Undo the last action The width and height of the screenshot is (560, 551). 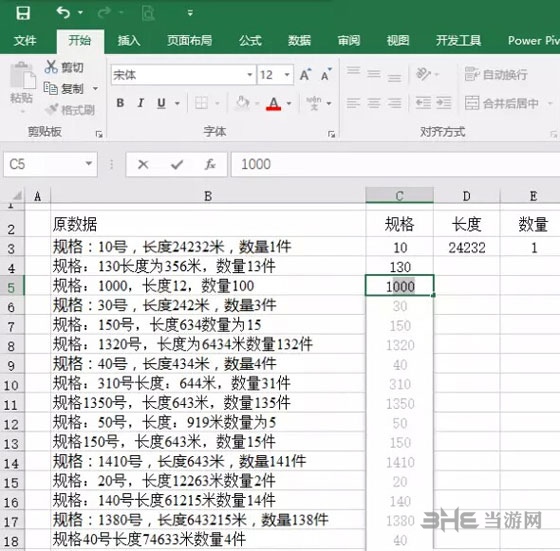pos(63,13)
